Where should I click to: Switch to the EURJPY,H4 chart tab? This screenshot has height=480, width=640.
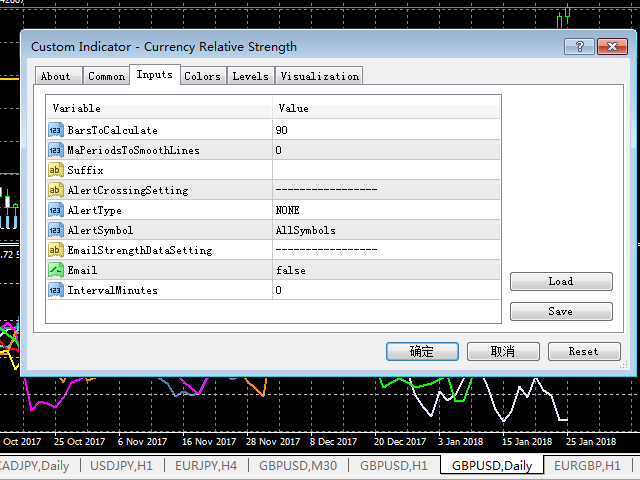(206, 466)
